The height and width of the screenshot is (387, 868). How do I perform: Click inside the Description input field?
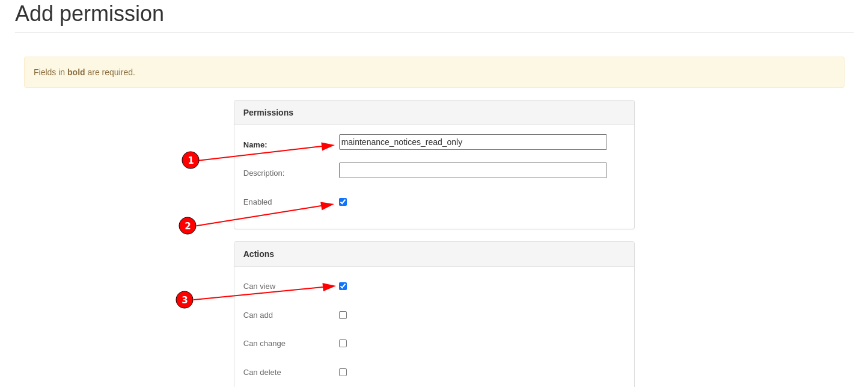tap(472, 170)
